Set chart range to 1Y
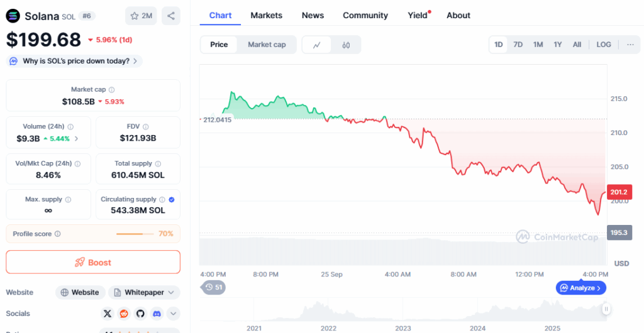 click(557, 45)
